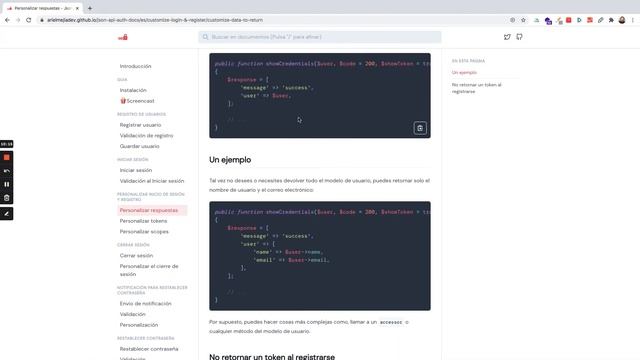The width and height of the screenshot is (640, 360).
Task: Open Guardar usuario page
Action: click(140, 146)
